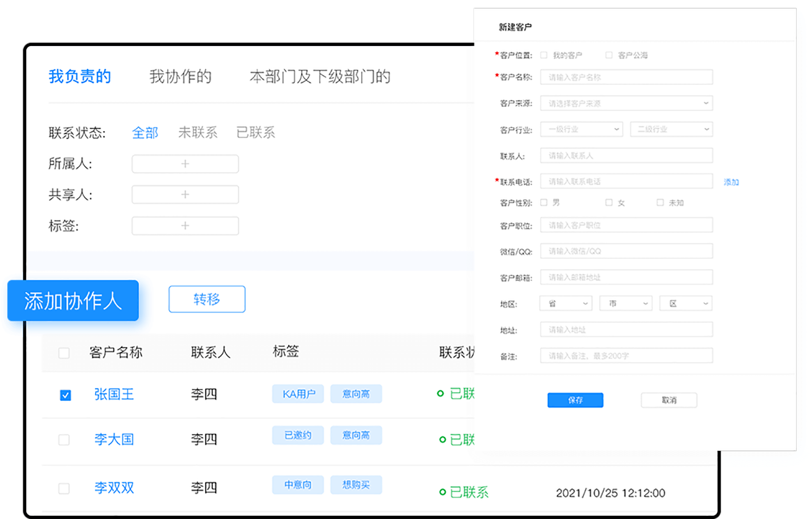Screen dimensions: 812x519
Task: Click the + icon beside 标签 filter
Action: 185,225
